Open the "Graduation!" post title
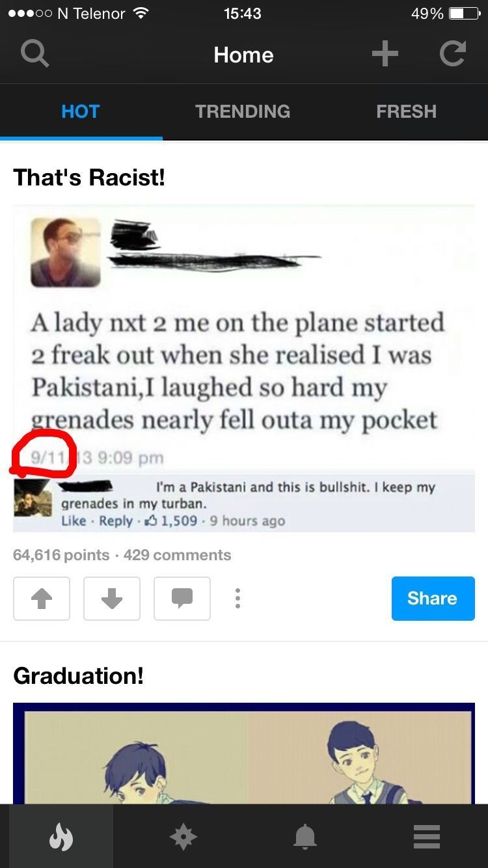 coord(78,675)
